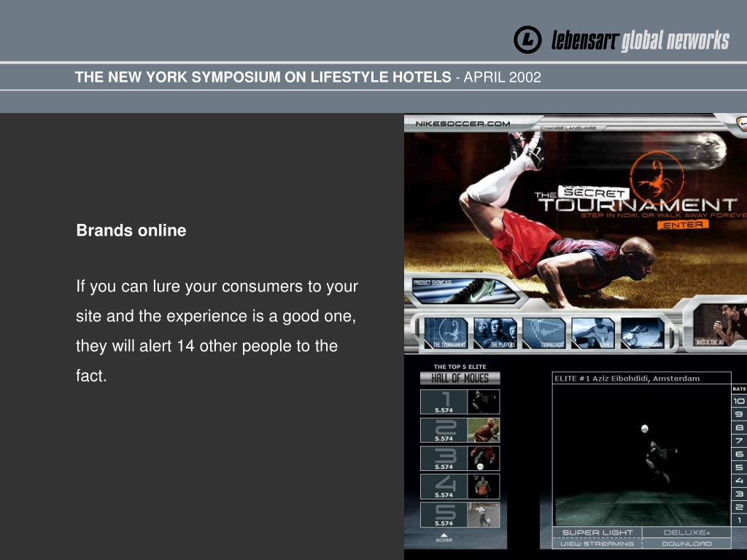Select rank 4 in Hall of Moves
The height and width of the screenshot is (560, 747).
click(x=460, y=486)
